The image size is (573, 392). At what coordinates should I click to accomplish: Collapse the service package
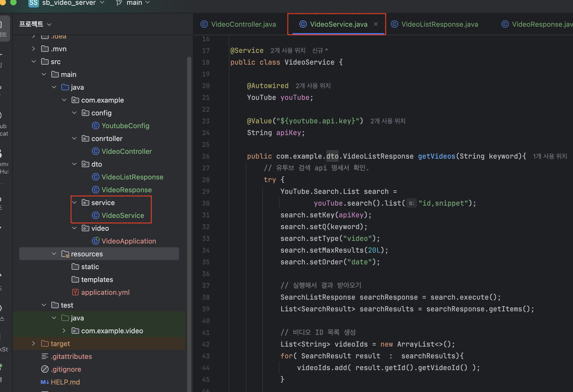click(x=74, y=203)
